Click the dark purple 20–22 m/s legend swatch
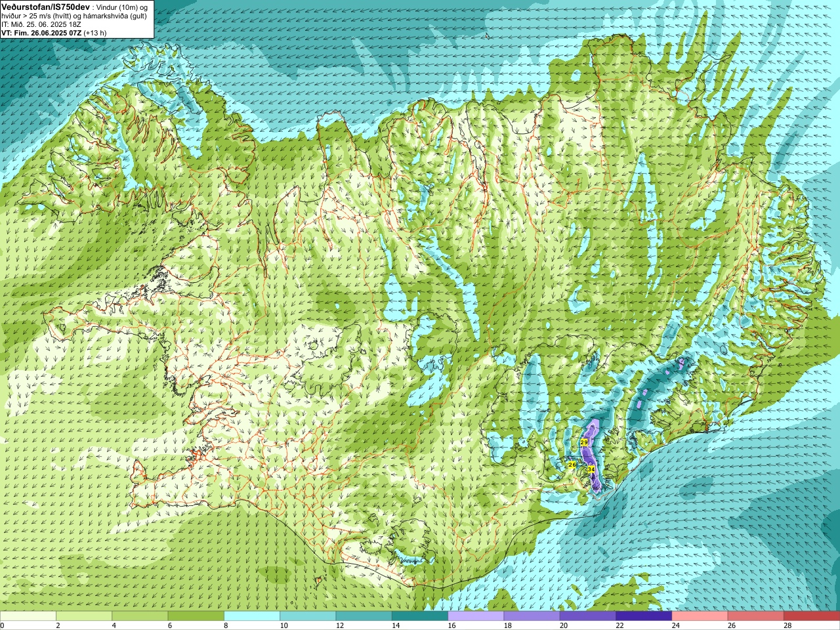Viewport: 840px width, 630px height. pyautogui.click(x=588, y=616)
